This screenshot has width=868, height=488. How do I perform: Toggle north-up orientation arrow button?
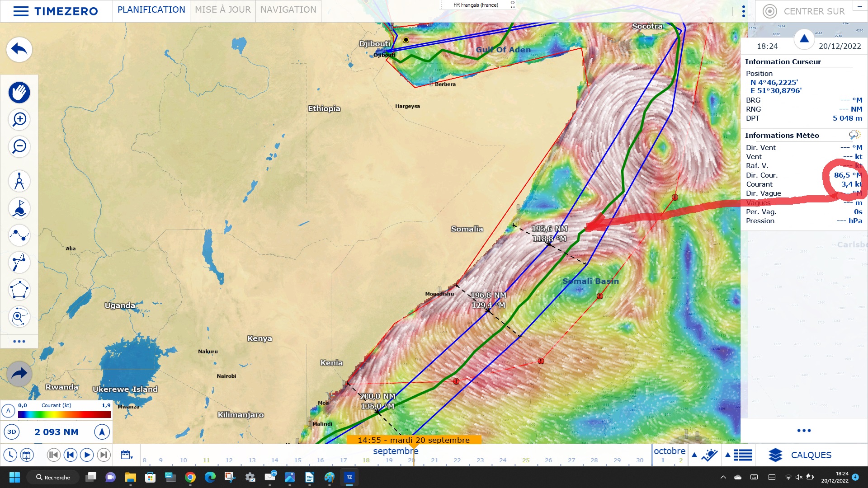pyautogui.click(x=102, y=432)
